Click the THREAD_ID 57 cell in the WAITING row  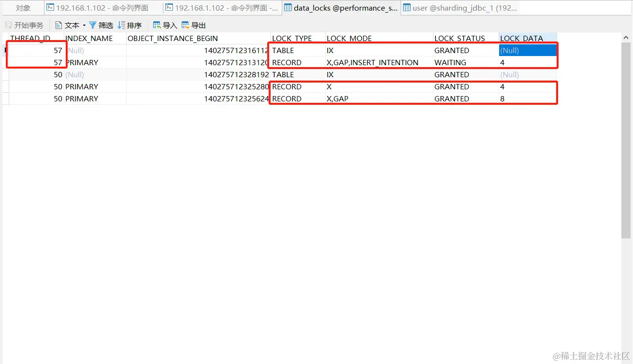pos(37,62)
